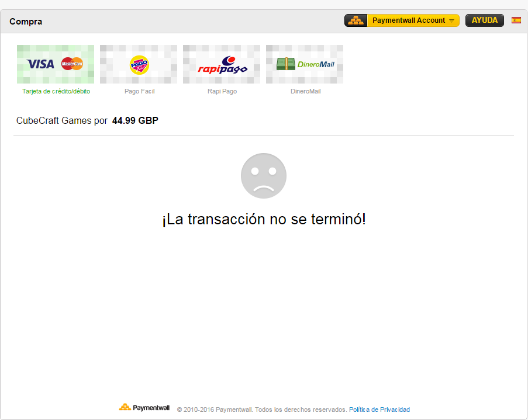Click the gold bars Paymentwall icon

(356, 20)
